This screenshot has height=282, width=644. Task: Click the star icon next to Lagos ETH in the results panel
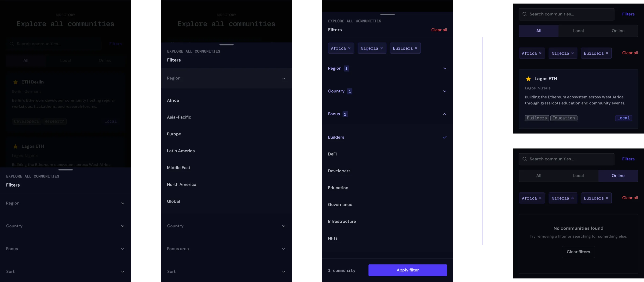[x=528, y=79]
